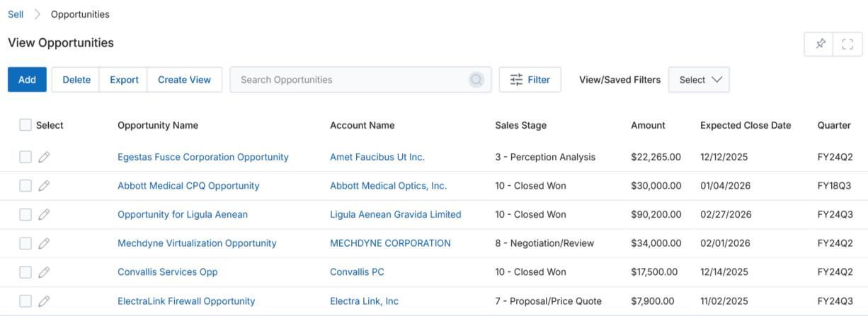This screenshot has height=316, width=868.
Task: Open Egestas Fusce Corporation Opportunity link
Action: tap(203, 157)
